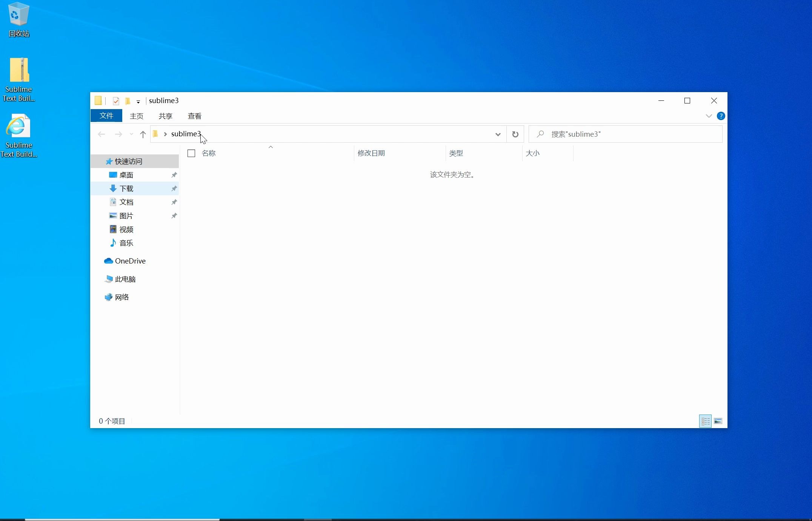Viewport: 812px width, 521px height.
Task: Open the address bar history dropdown
Action: (498, 134)
